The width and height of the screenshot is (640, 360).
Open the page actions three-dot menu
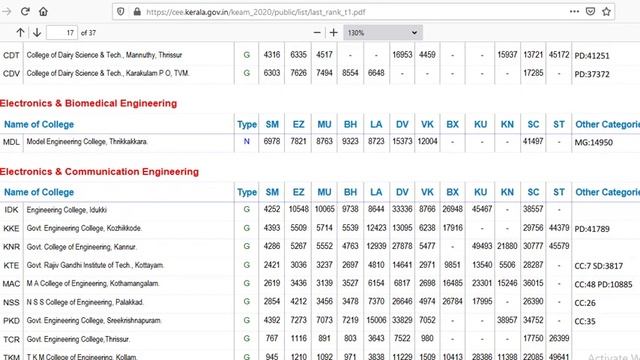574,11
